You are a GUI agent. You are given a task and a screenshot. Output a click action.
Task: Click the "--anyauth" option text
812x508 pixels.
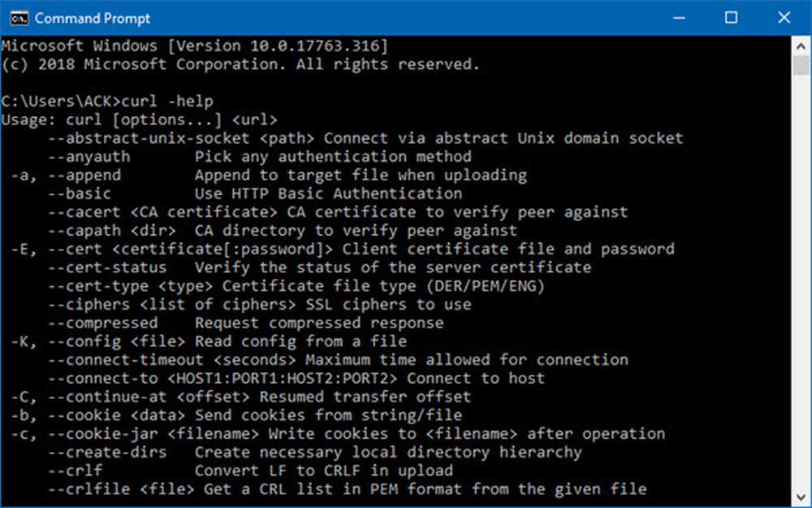tap(89, 157)
